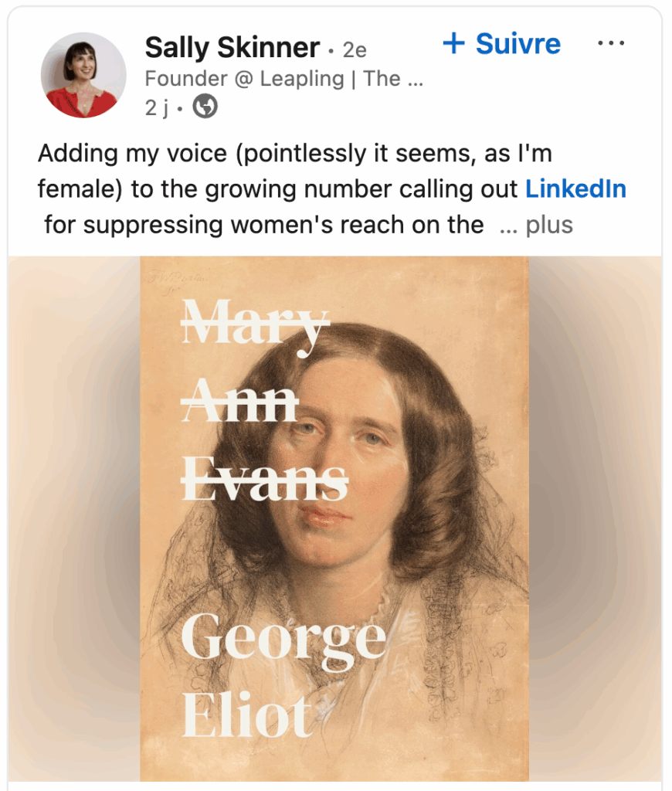Screen dimensions: 672x791
Task: Click the post line starting "Adding my voice"
Action: pos(294,153)
